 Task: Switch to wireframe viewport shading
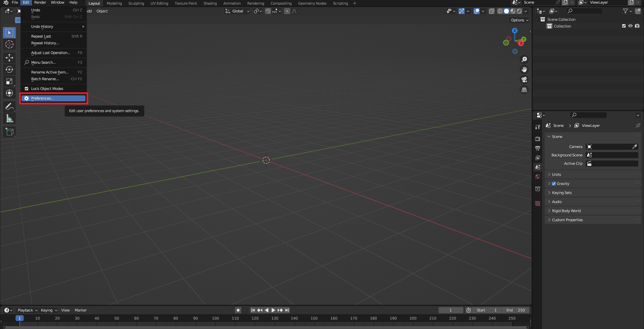click(x=500, y=11)
